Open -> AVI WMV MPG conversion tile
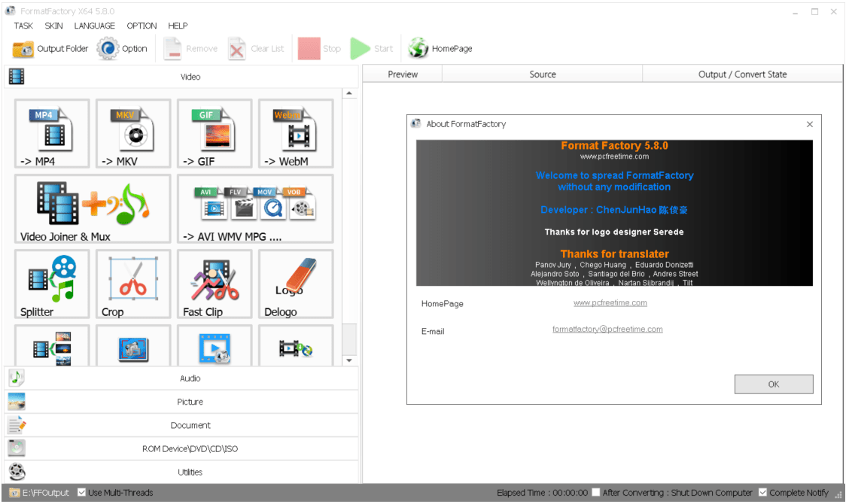This screenshot has width=846, height=504. click(x=255, y=208)
